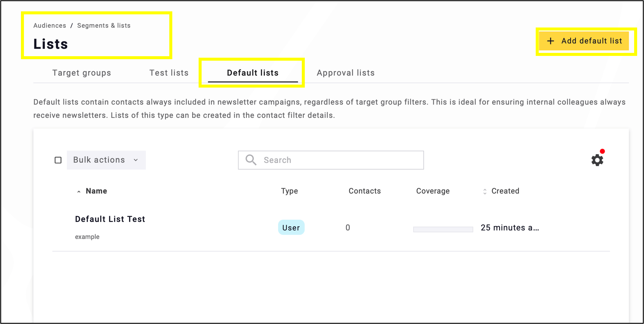Sort by the Created column arrows
This screenshot has width=644, height=324.
[x=485, y=192]
